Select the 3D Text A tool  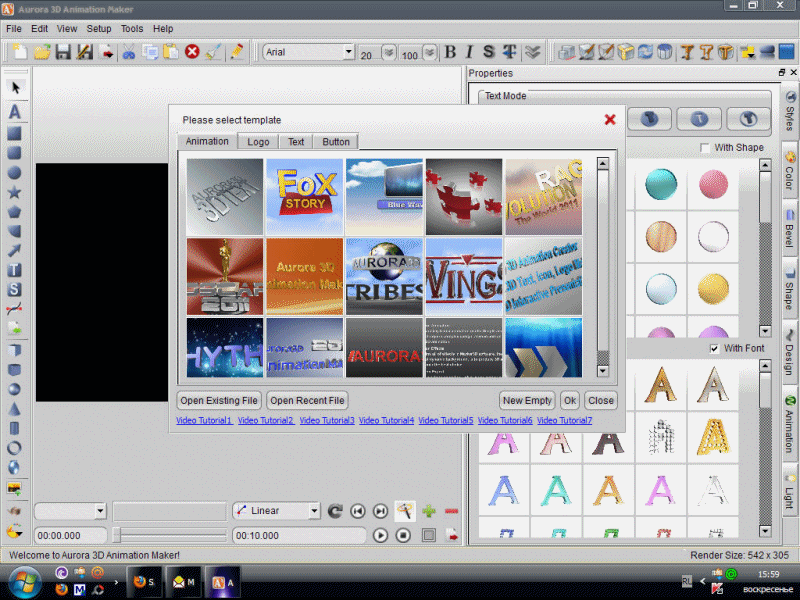click(15, 111)
